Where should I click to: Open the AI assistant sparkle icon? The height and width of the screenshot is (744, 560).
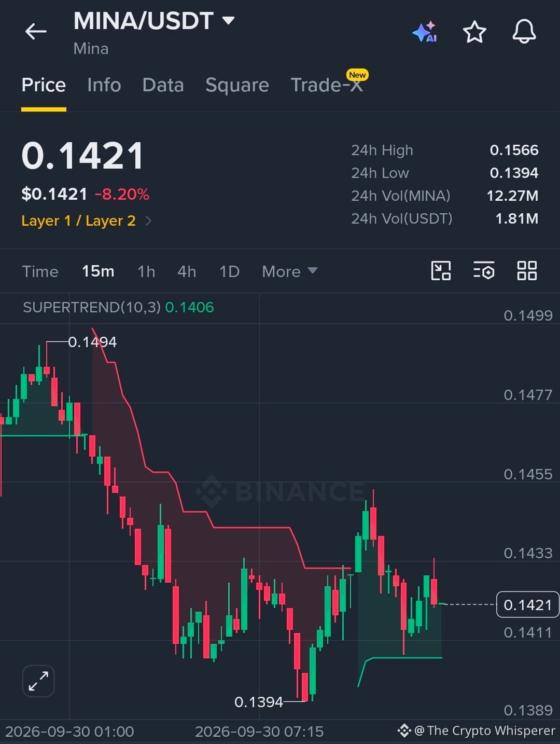pyautogui.click(x=425, y=32)
